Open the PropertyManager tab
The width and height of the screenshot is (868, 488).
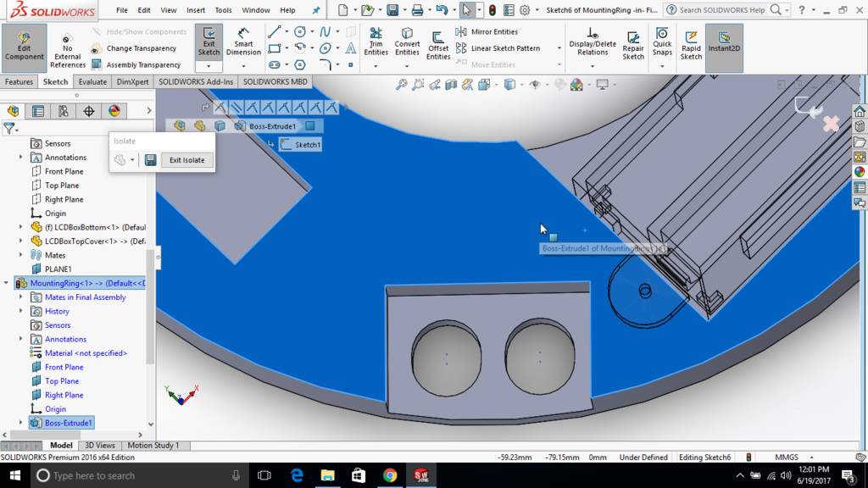point(38,111)
